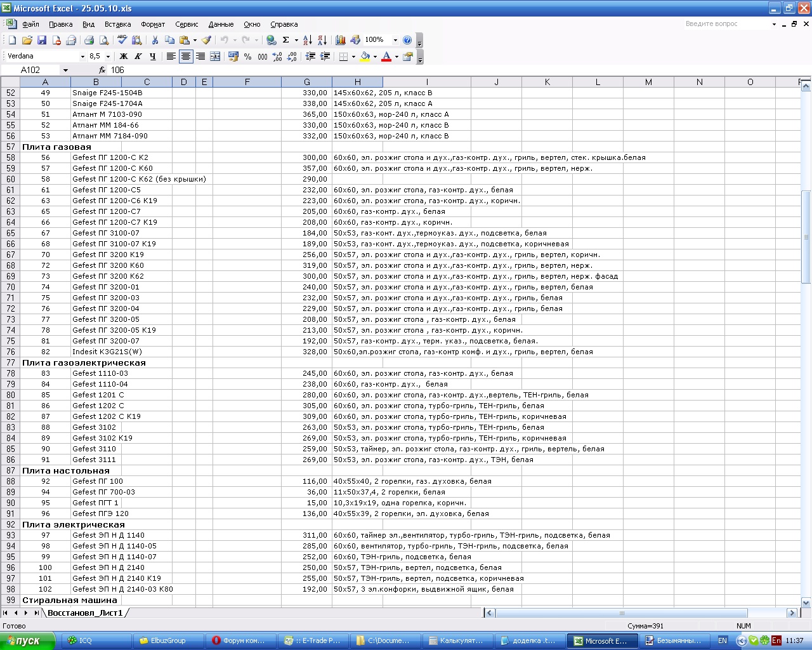Apply the red font color A
This screenshot has width=812, height=650.
point(386,56)
